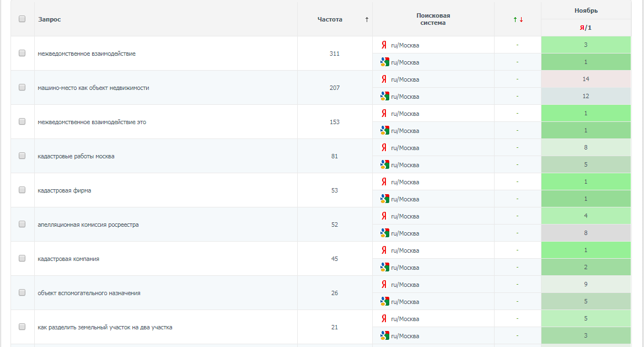The height and width of the screenshot is (347, 644).
Task: Toggle checkbox for как разделить земельный участок
Action: pyautogui.click(x=22, y=327)
